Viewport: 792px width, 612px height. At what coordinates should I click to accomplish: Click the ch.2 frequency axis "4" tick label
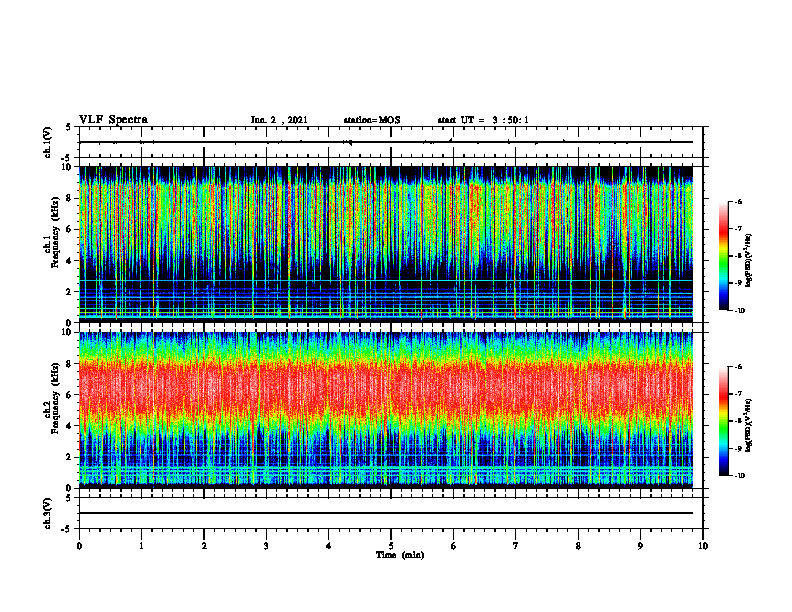(x=70, y=426)
